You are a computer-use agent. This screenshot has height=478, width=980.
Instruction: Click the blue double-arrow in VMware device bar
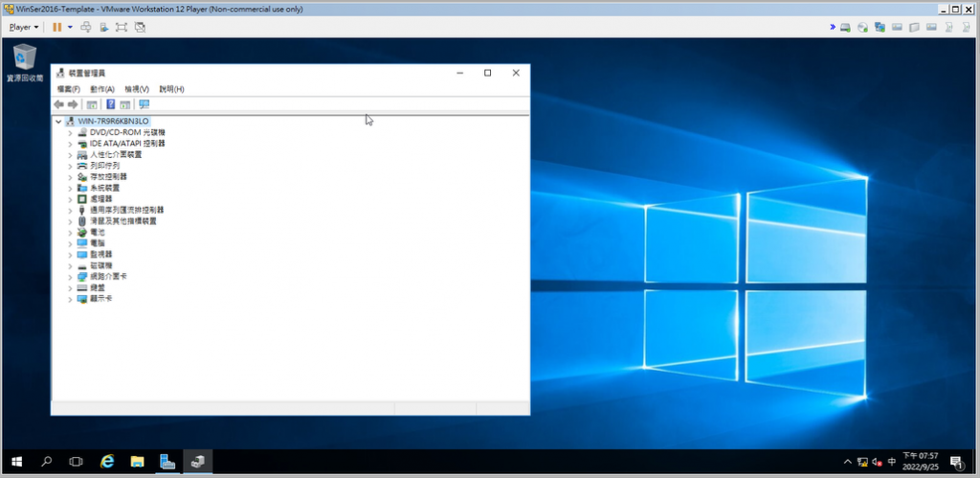[x=834, y=27]
